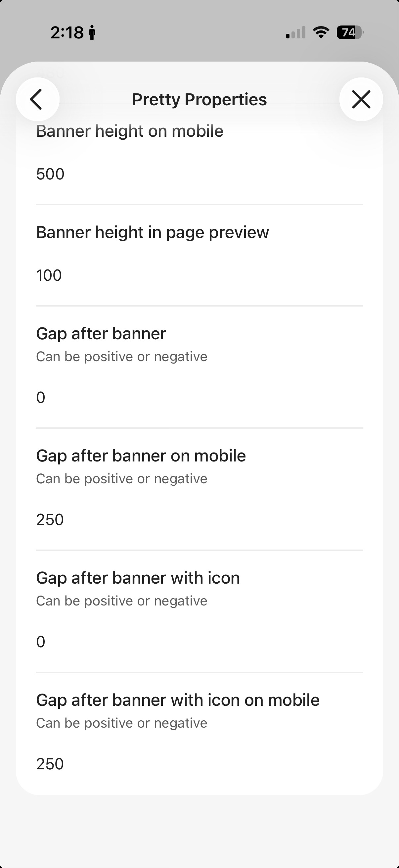Tap the first plain Gap after banner heading
This screenshot has width=399, height=868.
101,334
